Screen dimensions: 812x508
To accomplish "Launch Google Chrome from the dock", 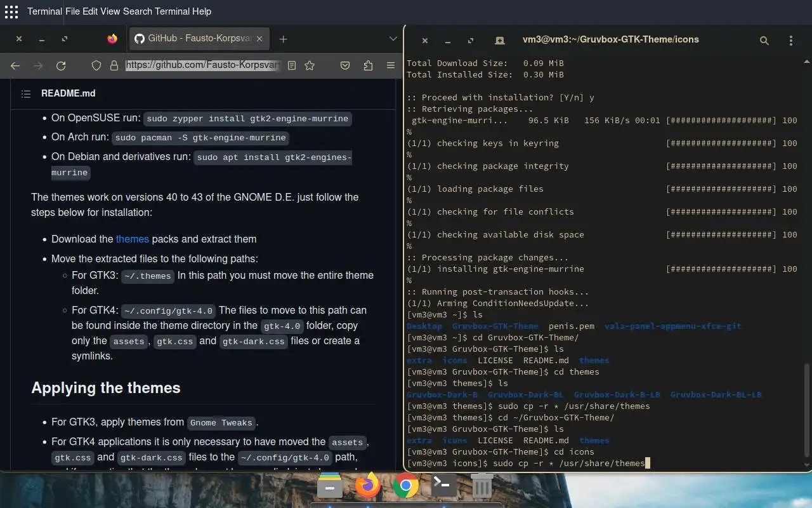I will click(405, 486).
